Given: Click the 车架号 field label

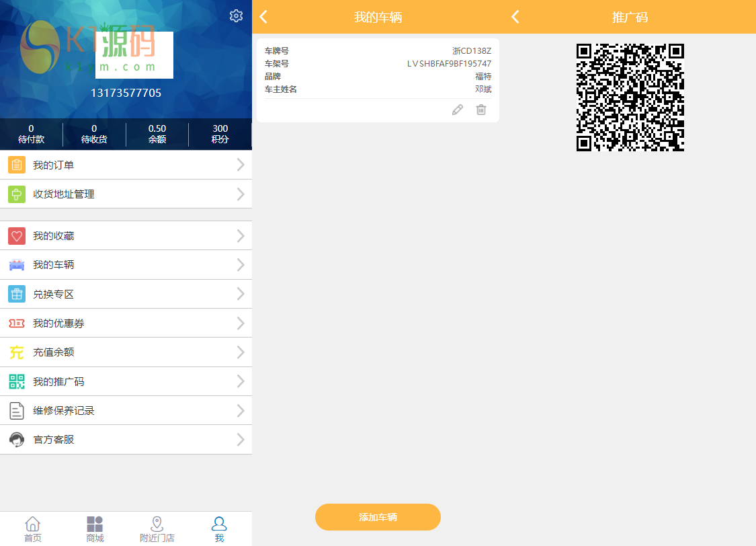Looking at the screenshot, I should pos(277,64).
